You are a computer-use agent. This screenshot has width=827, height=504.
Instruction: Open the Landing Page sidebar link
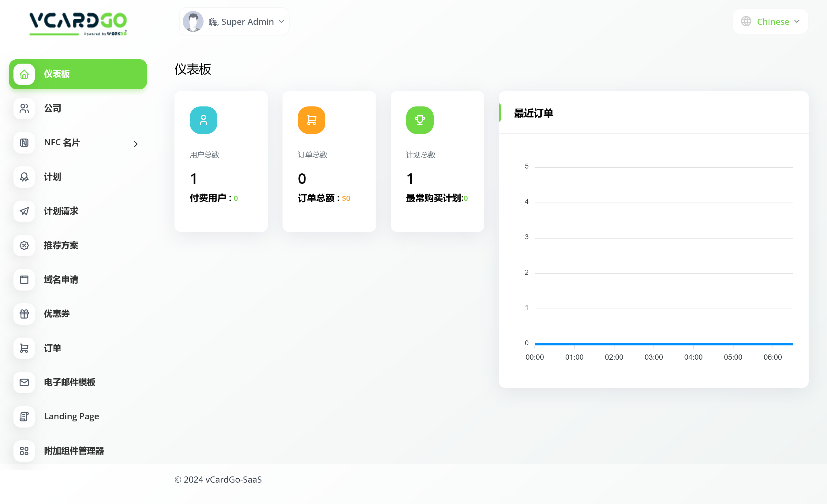tap(72, 417)
